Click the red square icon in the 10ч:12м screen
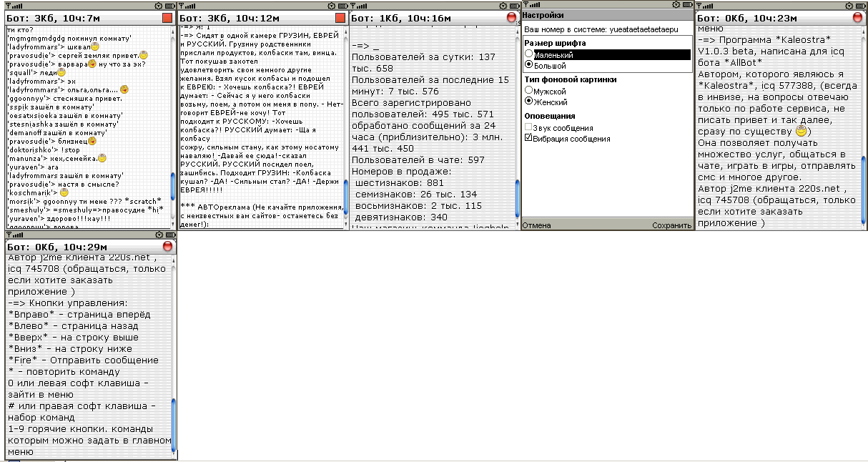 tap(340, 17)
